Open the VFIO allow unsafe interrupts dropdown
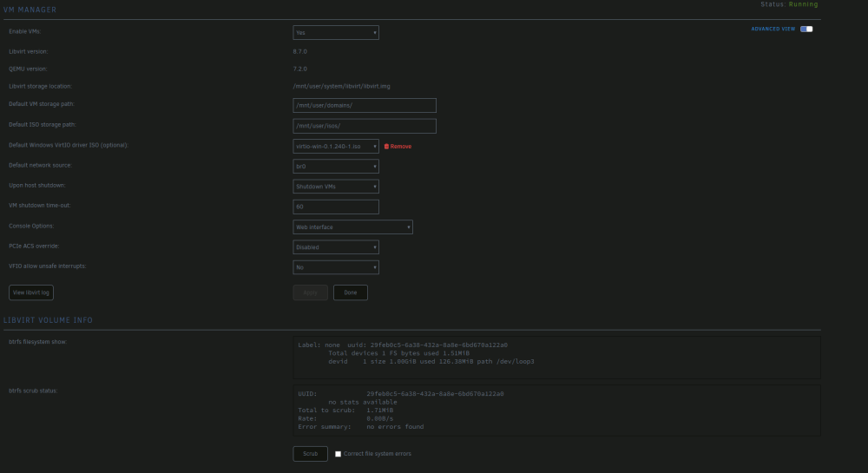 coord(335,267)
